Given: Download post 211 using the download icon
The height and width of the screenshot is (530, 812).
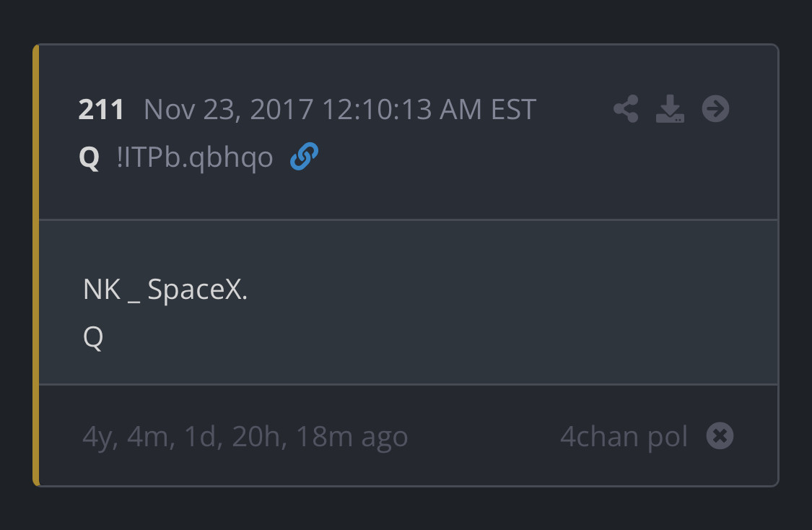Looking at the screenshot, I should (x=670, y=110).
